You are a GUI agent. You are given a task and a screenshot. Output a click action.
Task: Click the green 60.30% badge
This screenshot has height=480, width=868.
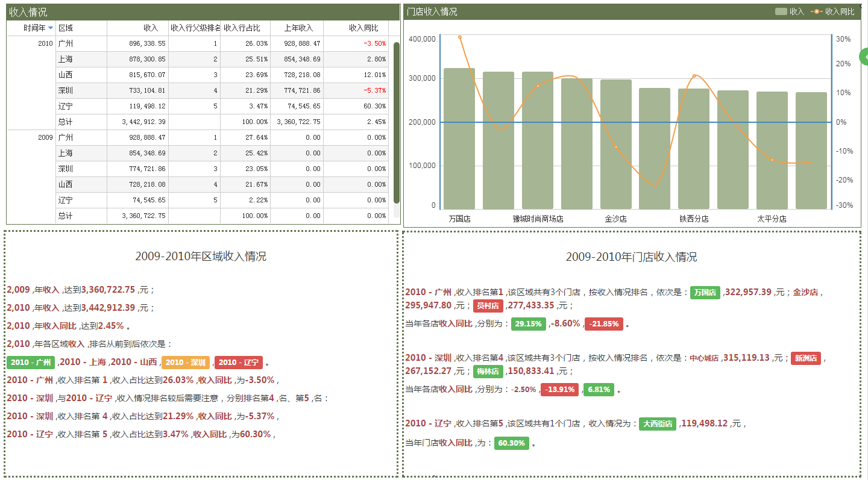tap(512, 443)
